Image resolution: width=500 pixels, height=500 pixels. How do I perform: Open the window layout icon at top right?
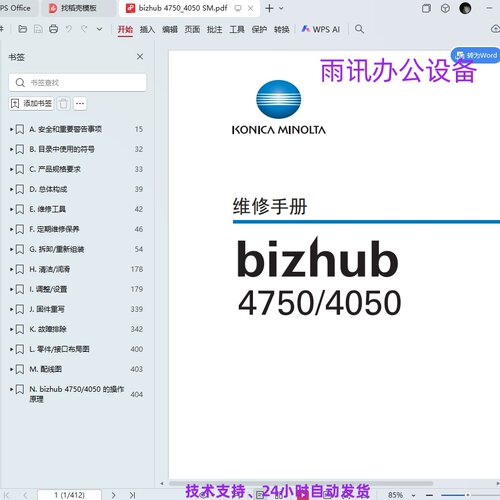tap(426, 8)
